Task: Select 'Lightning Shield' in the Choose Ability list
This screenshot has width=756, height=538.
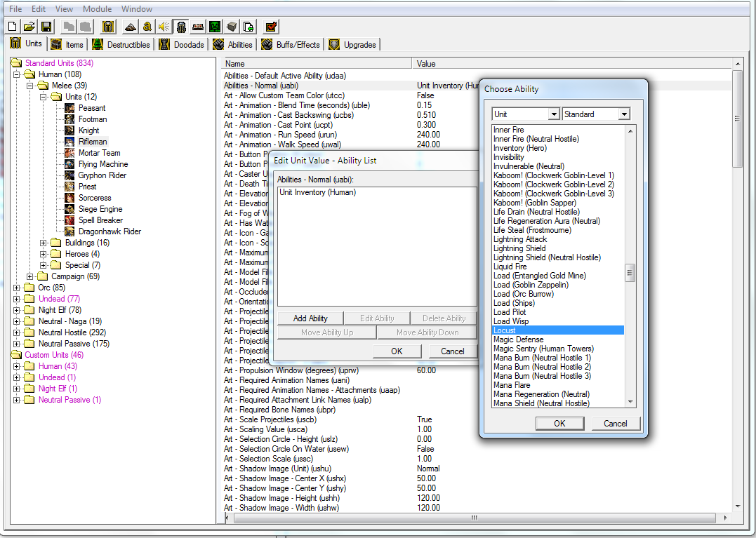Action: [x=519, y=248]
